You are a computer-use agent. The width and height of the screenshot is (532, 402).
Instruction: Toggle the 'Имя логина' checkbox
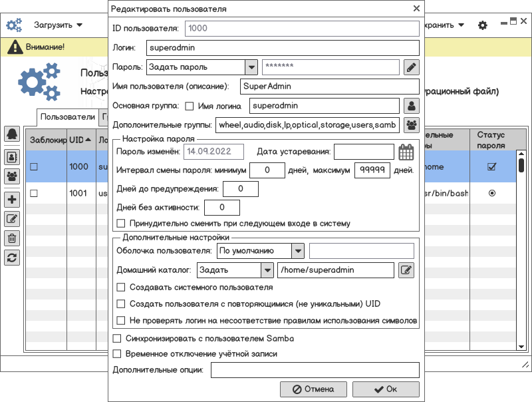pos(190,106)
